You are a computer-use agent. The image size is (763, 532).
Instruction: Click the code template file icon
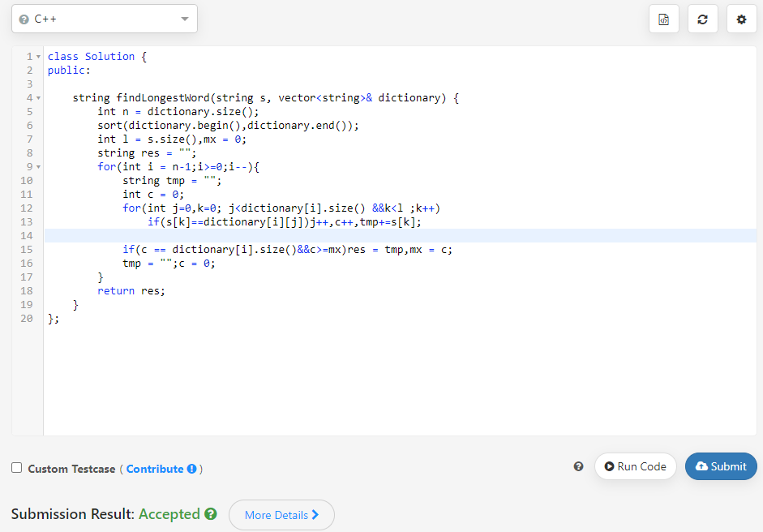tap(664, 19)
